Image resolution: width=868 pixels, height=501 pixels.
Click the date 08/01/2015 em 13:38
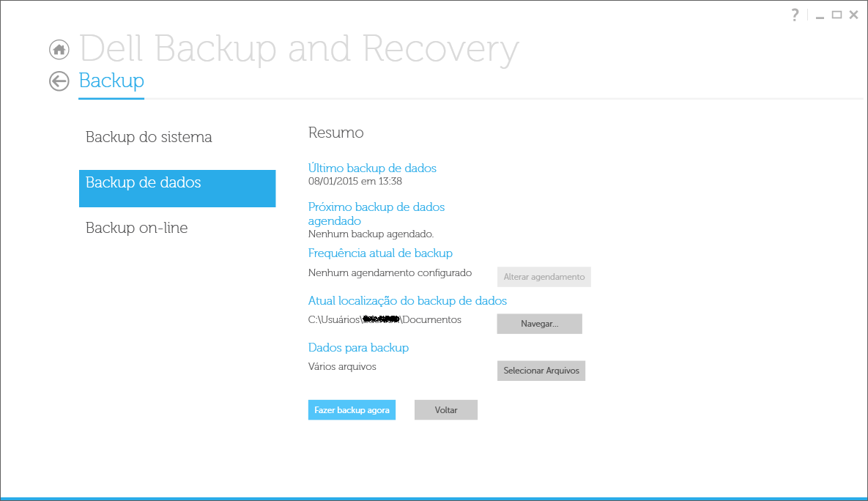(x=355, y=181)
